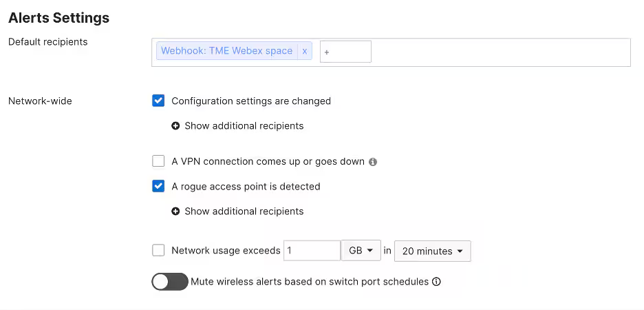
Task: Open the GB unit dropdown
Action: click(x=361, y=250)
